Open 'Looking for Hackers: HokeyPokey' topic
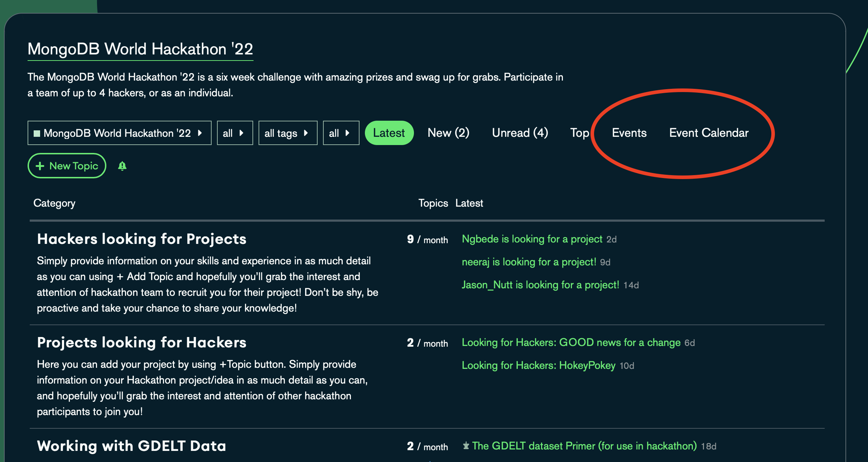868x462 pixels. click(x=539, y=365)
